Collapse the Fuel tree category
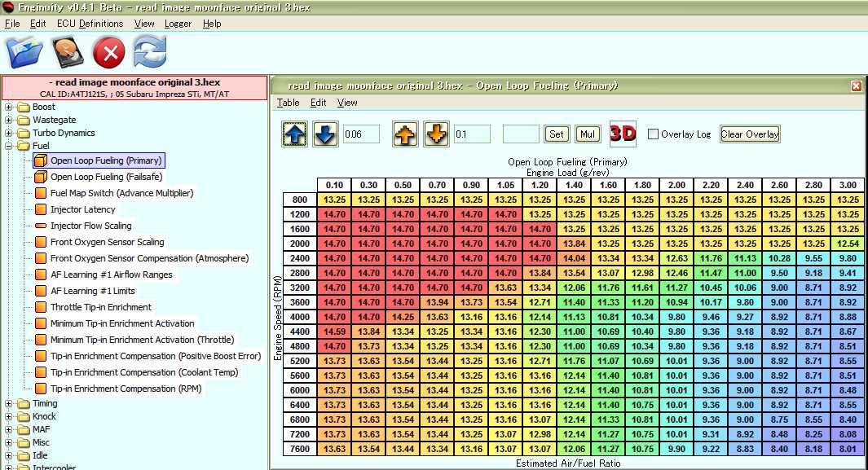This screenshot has height=470, width=868. (x=9, y=146)
